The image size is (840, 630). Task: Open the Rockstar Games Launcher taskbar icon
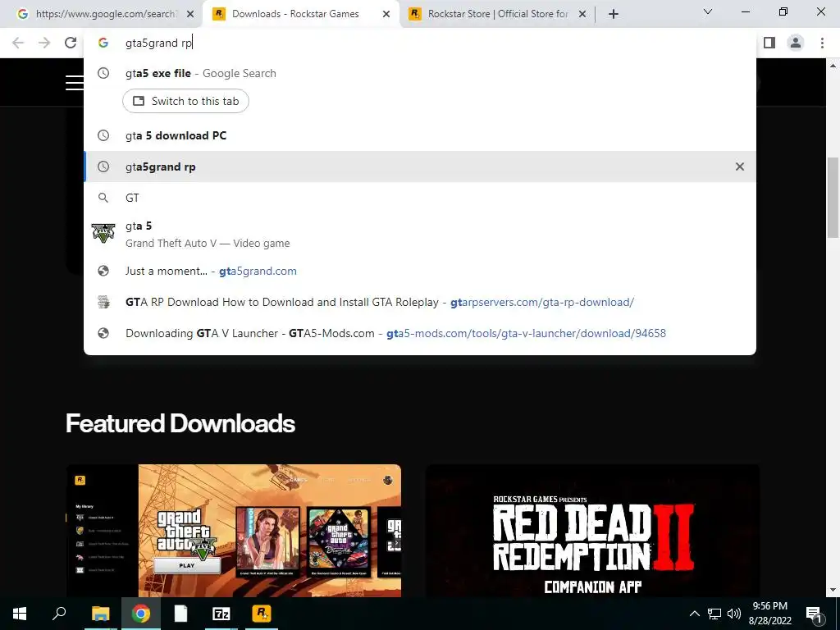tap(262, 614)
